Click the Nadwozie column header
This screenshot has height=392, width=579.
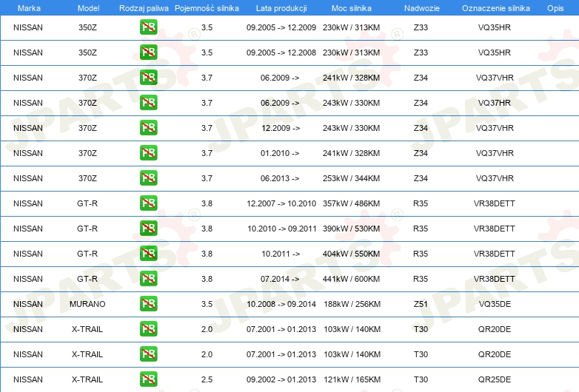(422, 8)
